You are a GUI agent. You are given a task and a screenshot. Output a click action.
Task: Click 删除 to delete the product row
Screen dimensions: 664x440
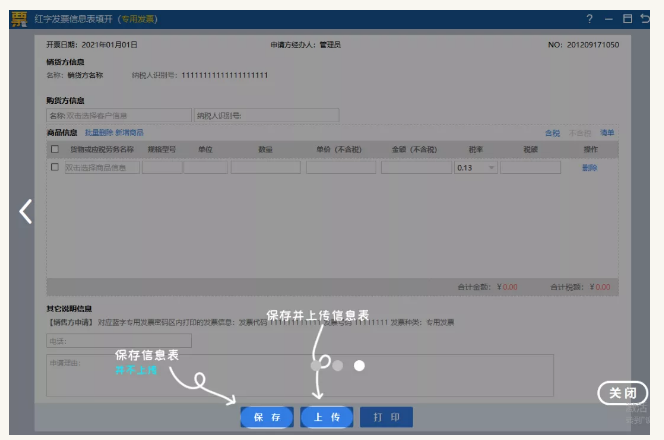pyautogui.click(x=589, y=168)
